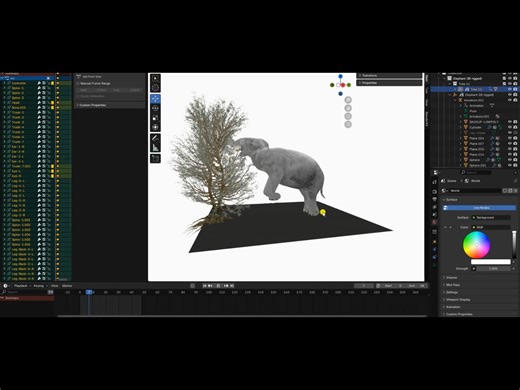Click the blue Z axis at gizmo top
Image resolution: width=520 pixels, height=390 pixels.
tap(340, 76)
